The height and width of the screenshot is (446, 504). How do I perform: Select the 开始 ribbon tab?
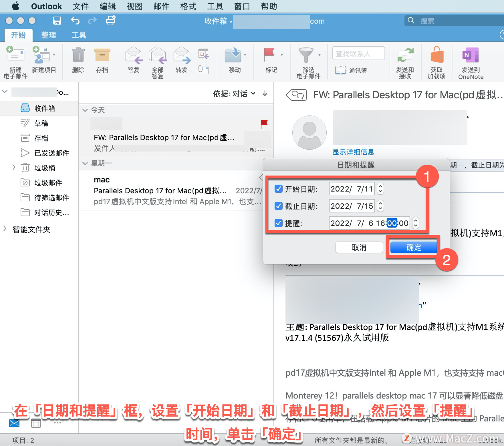click(x=18, y=35)
